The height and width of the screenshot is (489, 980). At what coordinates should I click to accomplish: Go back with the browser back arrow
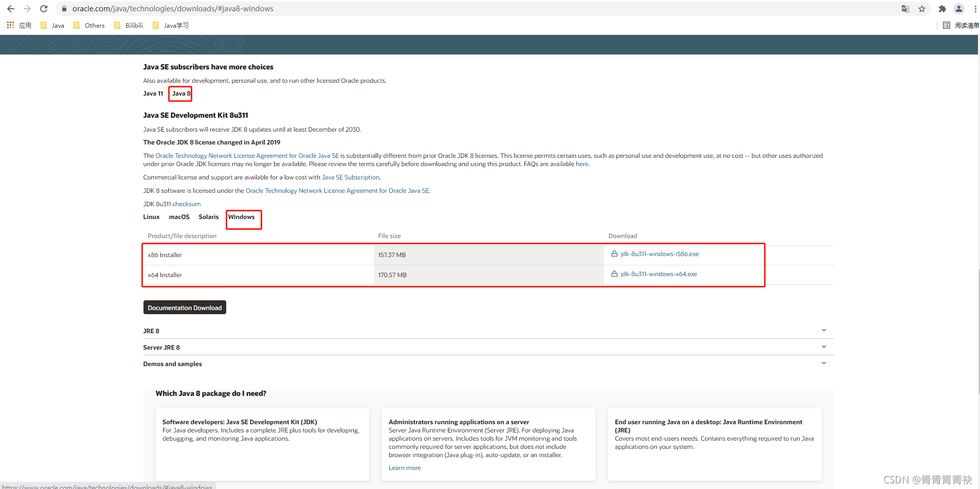[11, 9]
